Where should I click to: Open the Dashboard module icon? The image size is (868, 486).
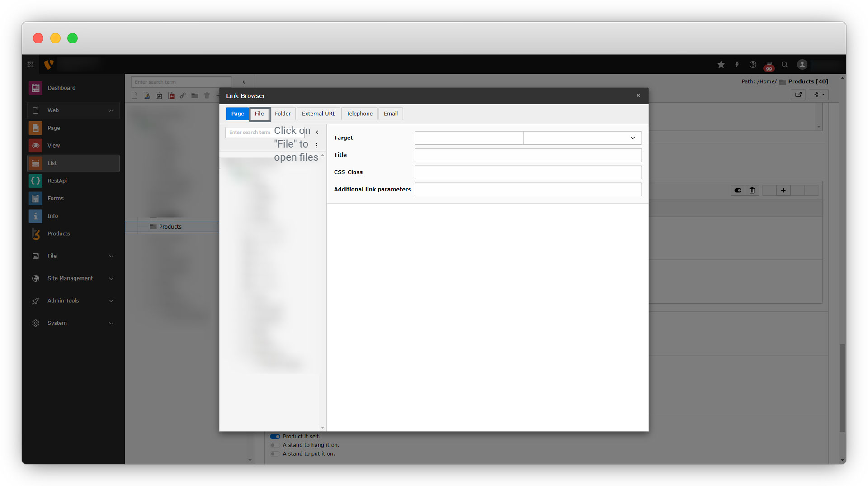(36, 88)
